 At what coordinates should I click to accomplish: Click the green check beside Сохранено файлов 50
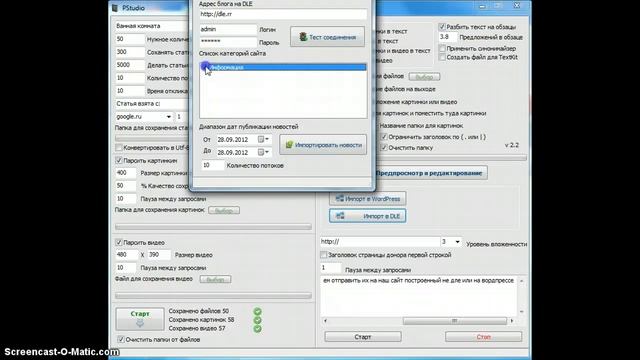coord(258,311)
